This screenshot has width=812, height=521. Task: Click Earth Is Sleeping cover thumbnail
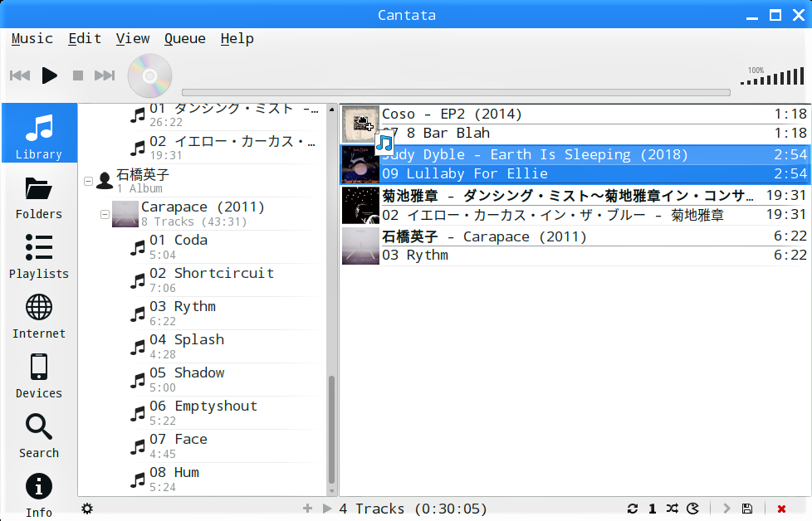coord(360,164)
